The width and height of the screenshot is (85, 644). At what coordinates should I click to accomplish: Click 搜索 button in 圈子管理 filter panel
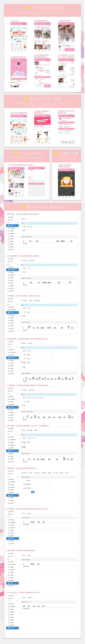click(24, 231)
